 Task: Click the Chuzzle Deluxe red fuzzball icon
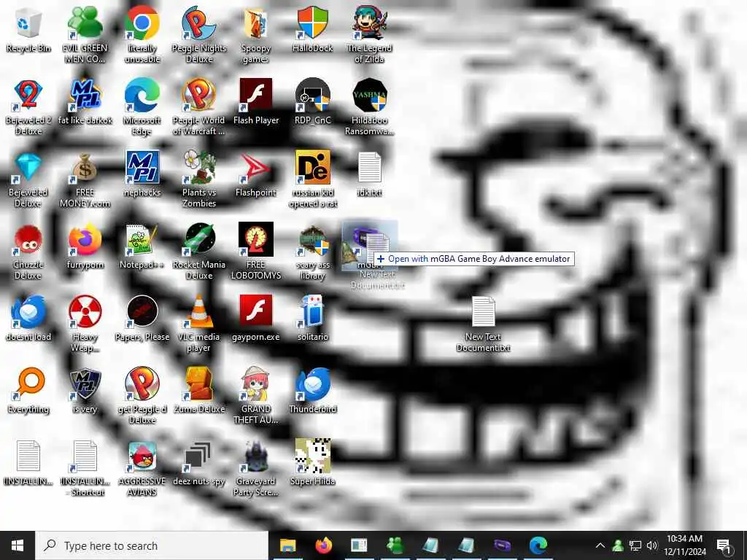[x=28, y=240]
